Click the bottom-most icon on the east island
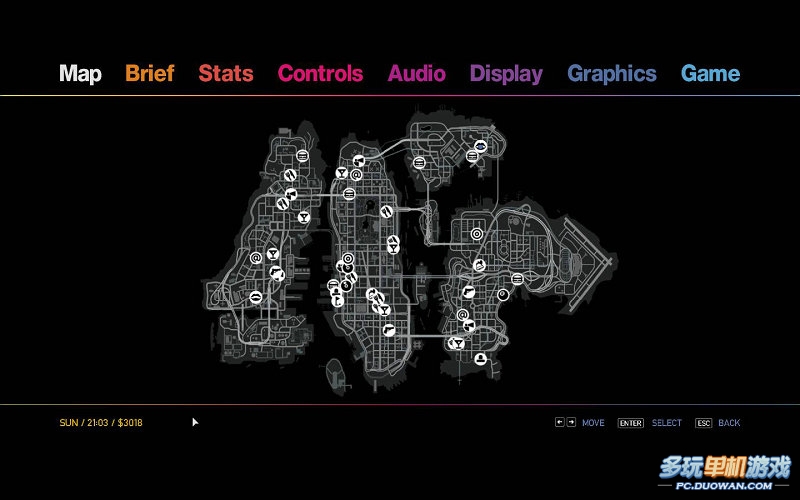The image size is (800, 500). (x=481, y=358)
